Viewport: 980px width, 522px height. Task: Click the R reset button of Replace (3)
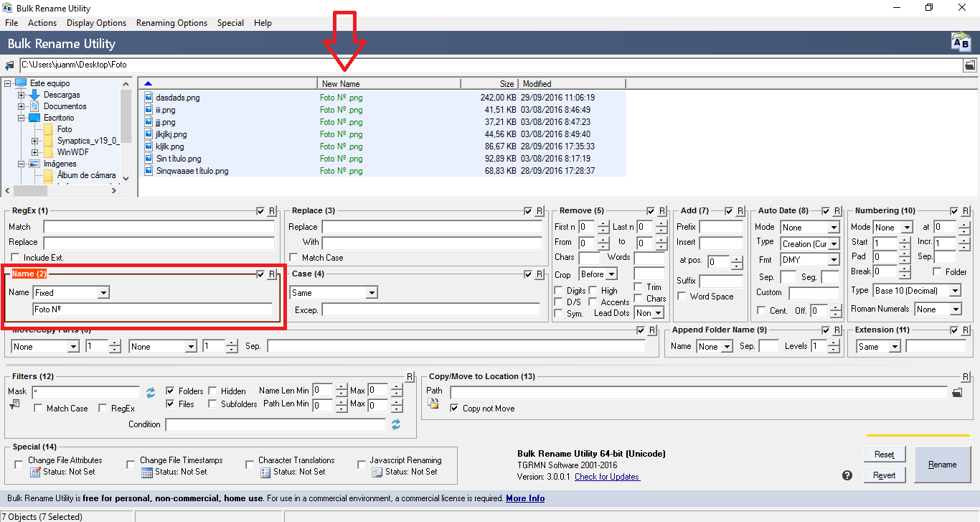click(539, 211)
